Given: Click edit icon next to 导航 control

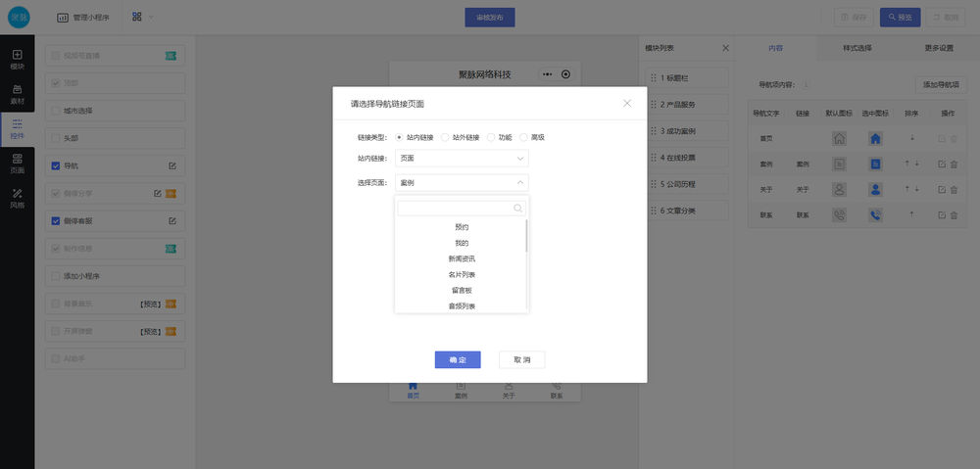Looking at the screenshot, I should coord(172,166).
